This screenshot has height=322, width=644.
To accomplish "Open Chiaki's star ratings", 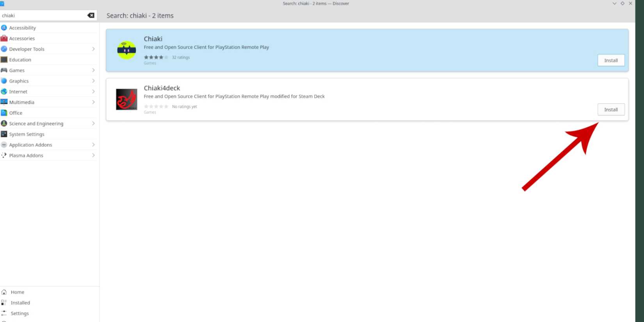I will coord(156,57).
